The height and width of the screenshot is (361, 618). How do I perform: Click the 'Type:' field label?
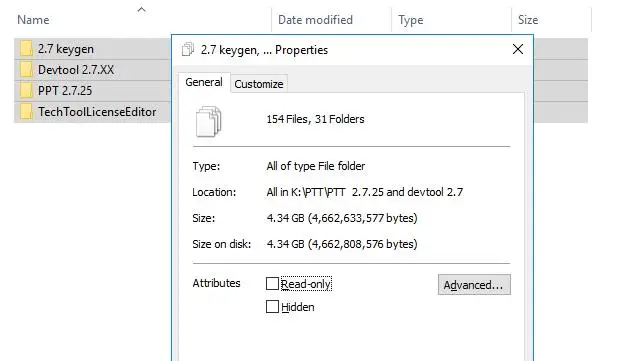pyautogui.click(x=206, y=166)
